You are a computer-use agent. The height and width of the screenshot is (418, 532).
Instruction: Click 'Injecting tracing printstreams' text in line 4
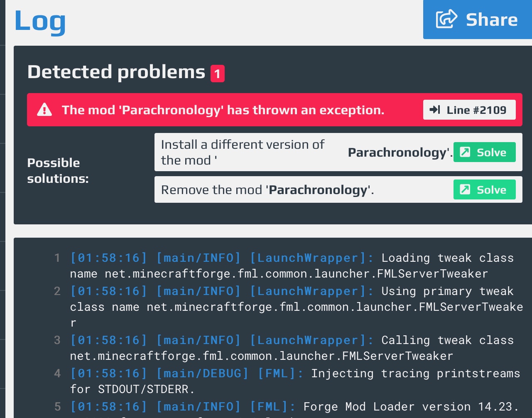(415, 374)
